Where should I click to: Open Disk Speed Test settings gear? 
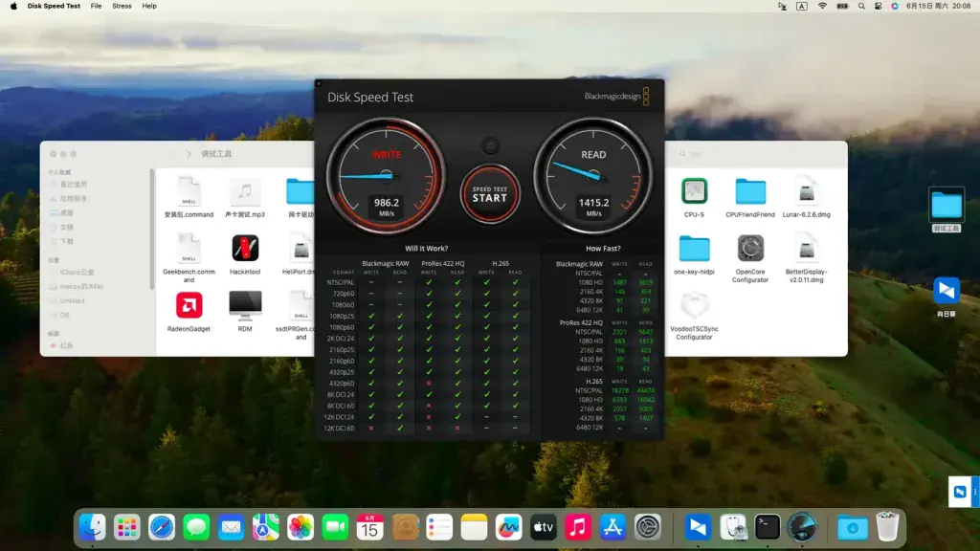[x=491, y=145]
